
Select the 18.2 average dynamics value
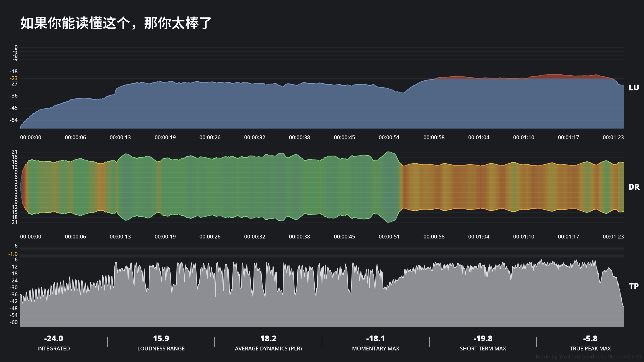point(268,339)
